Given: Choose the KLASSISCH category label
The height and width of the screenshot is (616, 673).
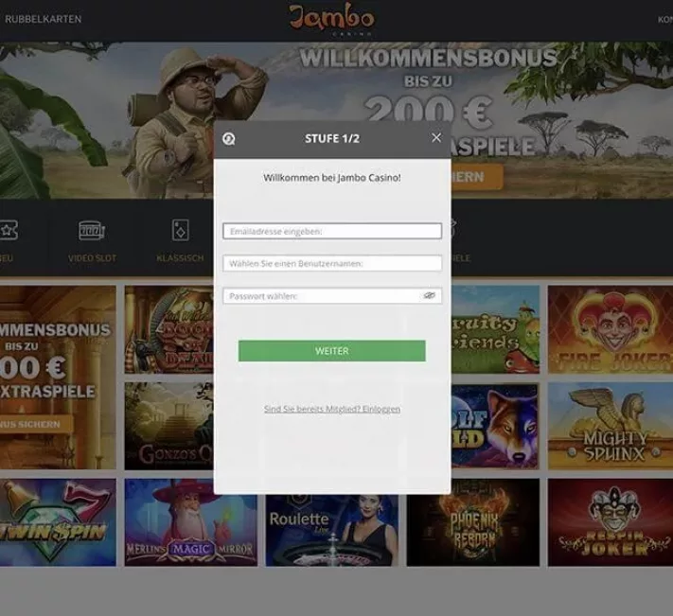Looking at the screenshot, I should point(180,258).
